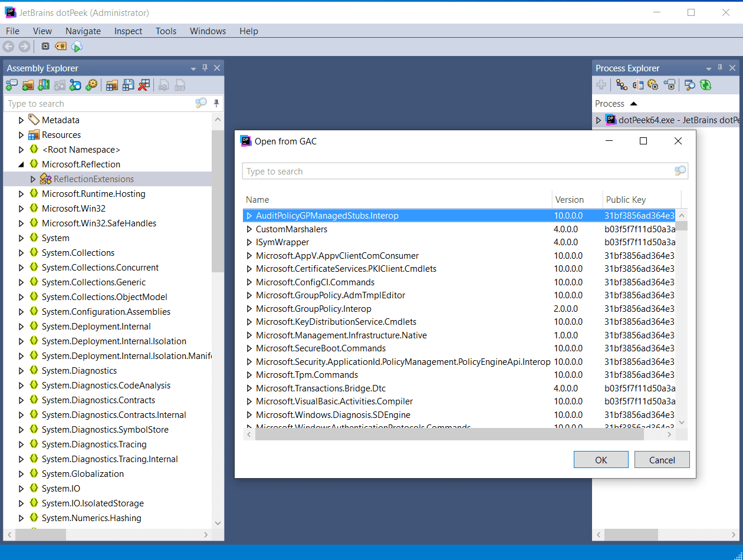Click the gear with chip icon in Process Explorer
This screenshot has height=560, width=743.
[x=653, y=85]
